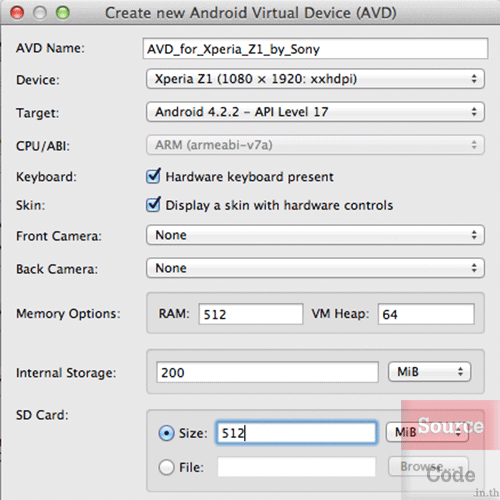Open the Device dropdown showing Xperia Z1
Image resolution: width=500 pixels, height=500 pixels.
[315, 79]
